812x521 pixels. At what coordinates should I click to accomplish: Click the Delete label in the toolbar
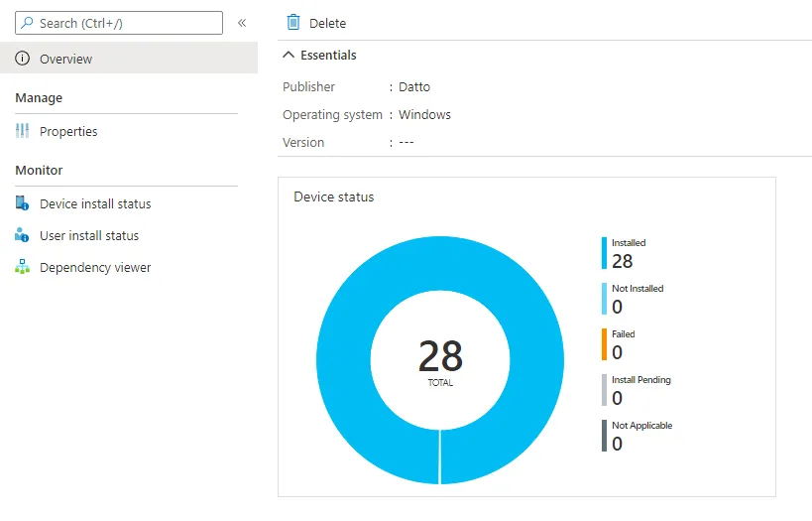pyautogui.click(x=327, y=24)
